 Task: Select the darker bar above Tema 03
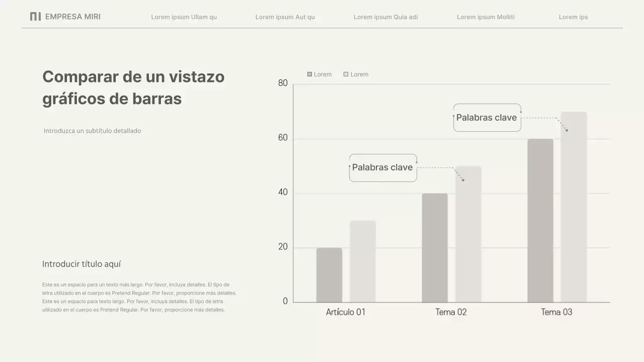(x=540, y=221)
